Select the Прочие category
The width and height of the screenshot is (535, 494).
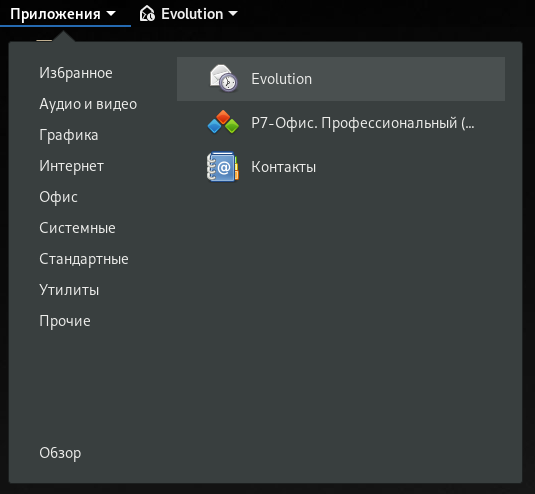click(x=65, y=321)
